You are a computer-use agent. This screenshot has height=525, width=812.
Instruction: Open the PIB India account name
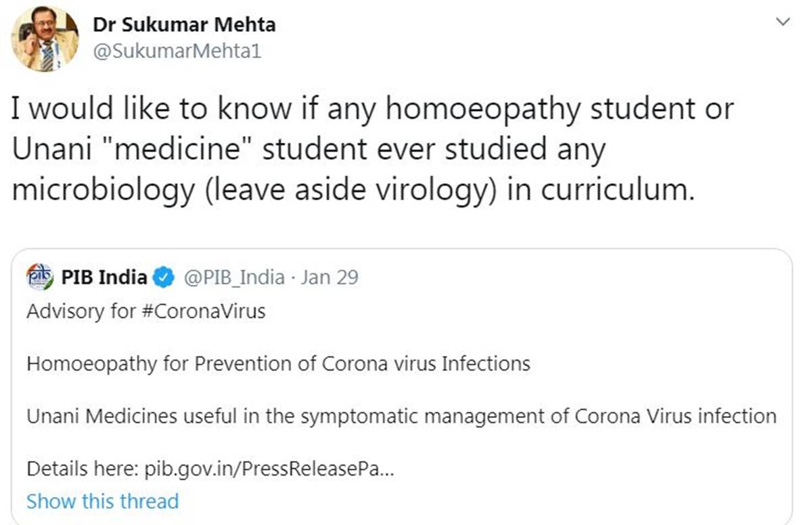point(104,277)
